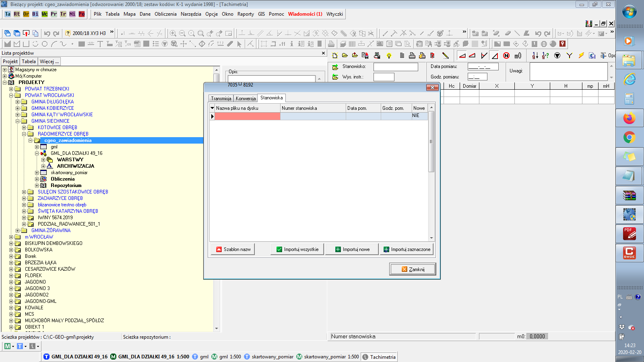Click the arrow pointer selection tool icon
This screenshot has height=362, width=644.
[239, 44]
